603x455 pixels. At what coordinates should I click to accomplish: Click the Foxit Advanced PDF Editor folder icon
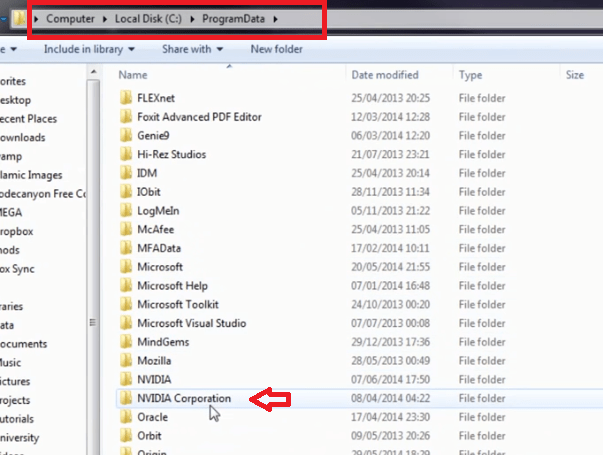[x=125, y=117]
